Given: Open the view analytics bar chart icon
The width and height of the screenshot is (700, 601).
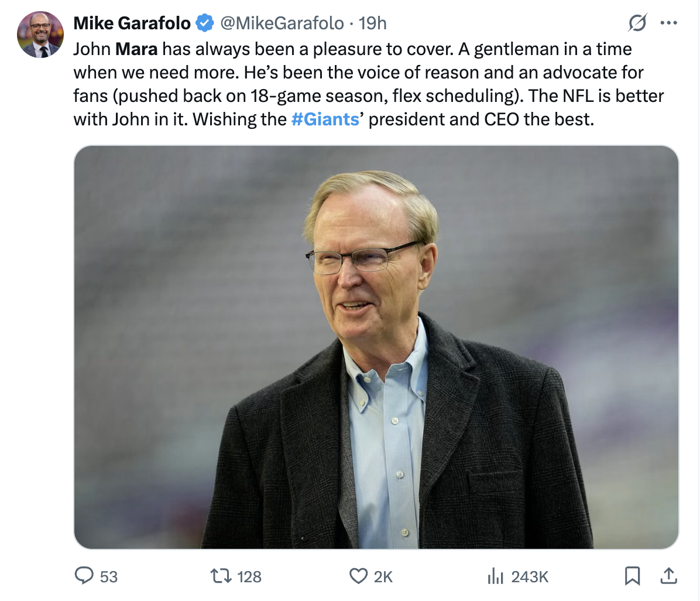Looking at the screenshot, I should [x=495, y=576].
